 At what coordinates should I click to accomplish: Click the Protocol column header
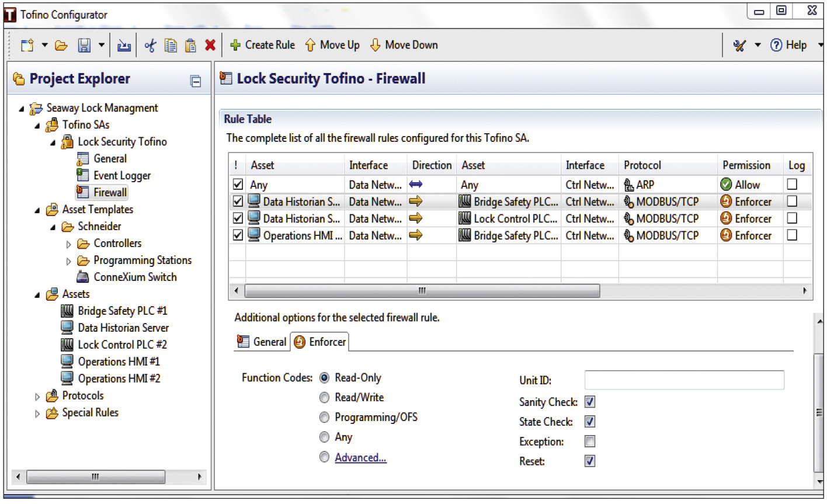668,165
